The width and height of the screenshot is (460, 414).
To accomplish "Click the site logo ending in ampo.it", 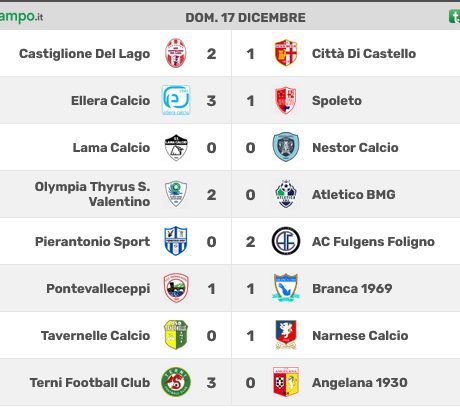I will (21, 17).
